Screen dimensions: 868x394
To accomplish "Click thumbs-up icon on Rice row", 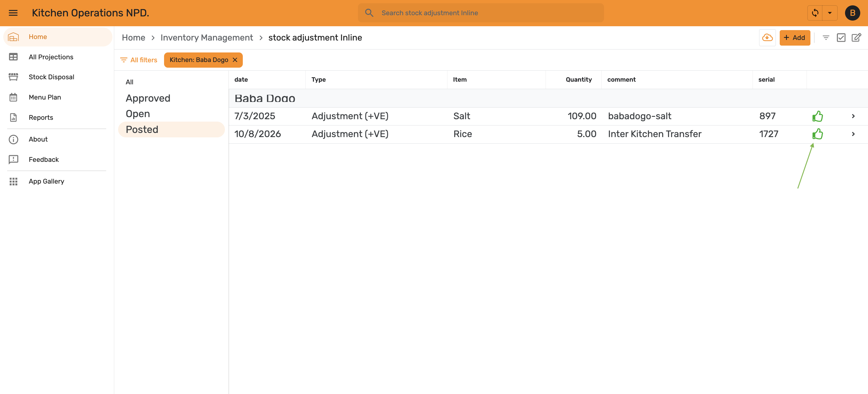I will 818,134.
